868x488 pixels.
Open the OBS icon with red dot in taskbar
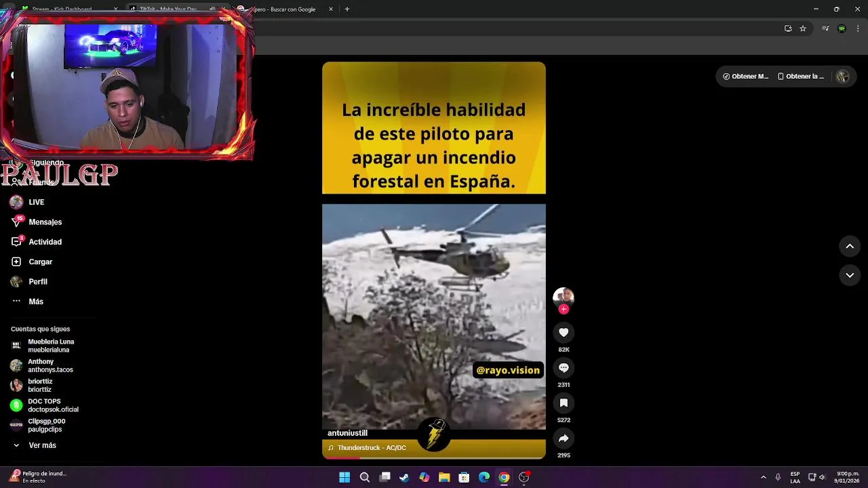coord(524,477)
